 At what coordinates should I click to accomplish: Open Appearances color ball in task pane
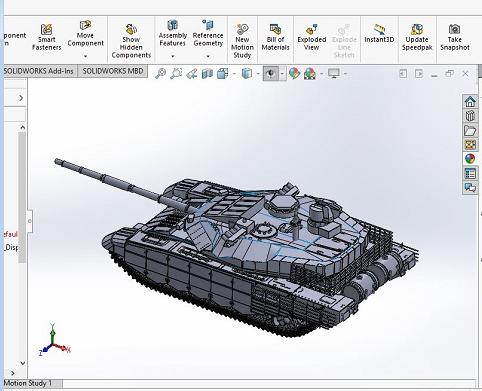(x=470, y=159)
